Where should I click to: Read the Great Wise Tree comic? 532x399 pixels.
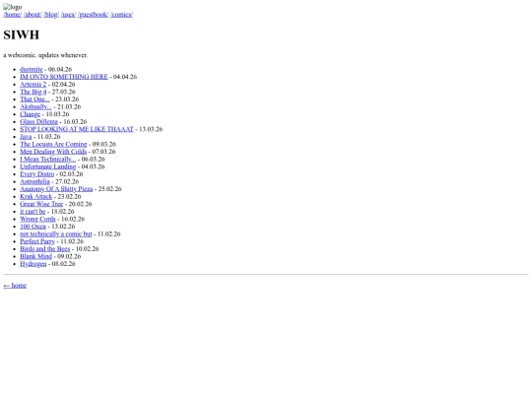(x=41, y=204)
